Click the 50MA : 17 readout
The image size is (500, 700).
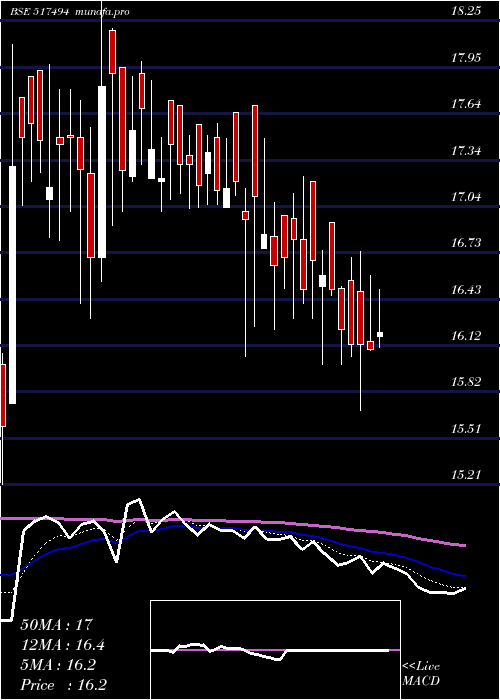click(x=56, y=625)
